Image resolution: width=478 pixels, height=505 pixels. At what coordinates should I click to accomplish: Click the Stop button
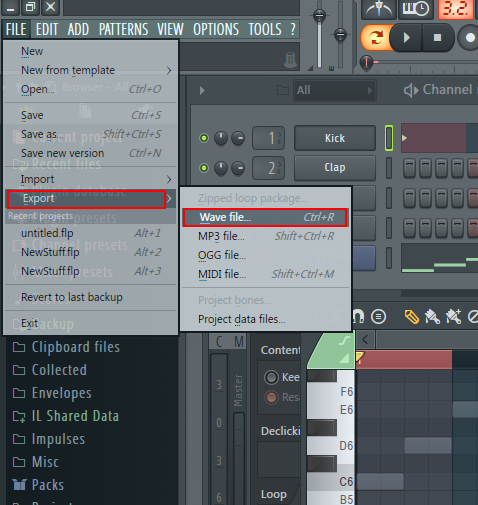437,38
